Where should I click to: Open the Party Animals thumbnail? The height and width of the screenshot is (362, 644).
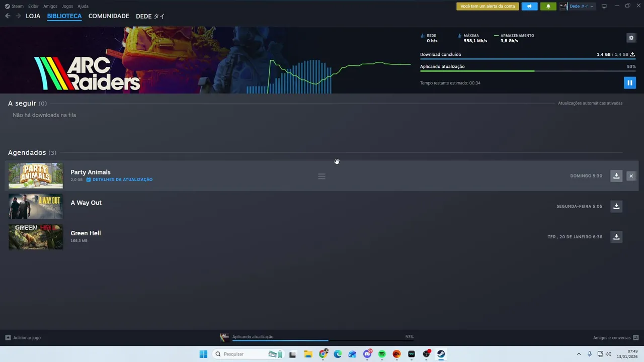(36, 176)
